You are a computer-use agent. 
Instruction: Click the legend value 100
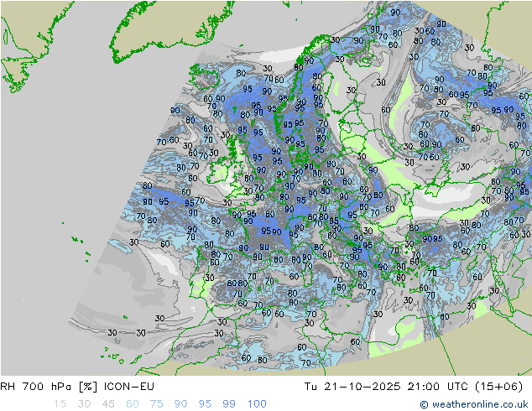point(257,404)
